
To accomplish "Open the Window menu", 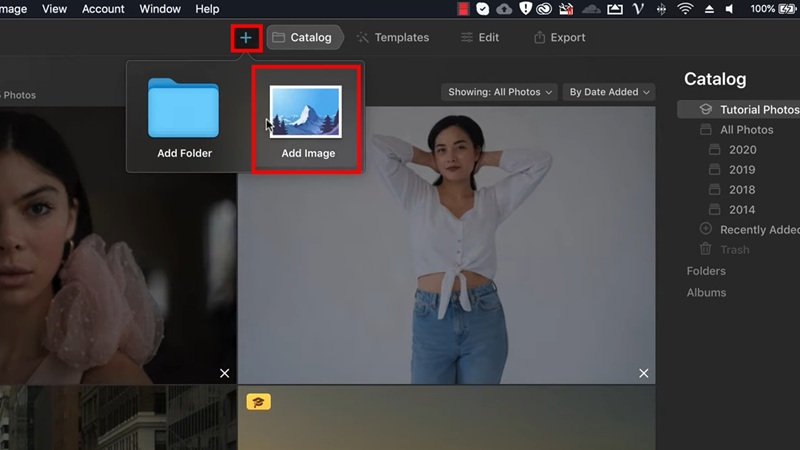I will [160, 9].
